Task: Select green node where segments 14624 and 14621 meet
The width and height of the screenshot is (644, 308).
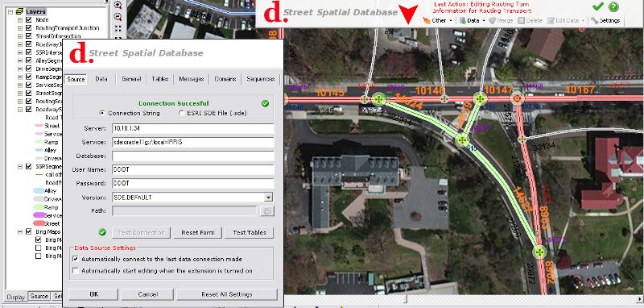Action: 462,140
